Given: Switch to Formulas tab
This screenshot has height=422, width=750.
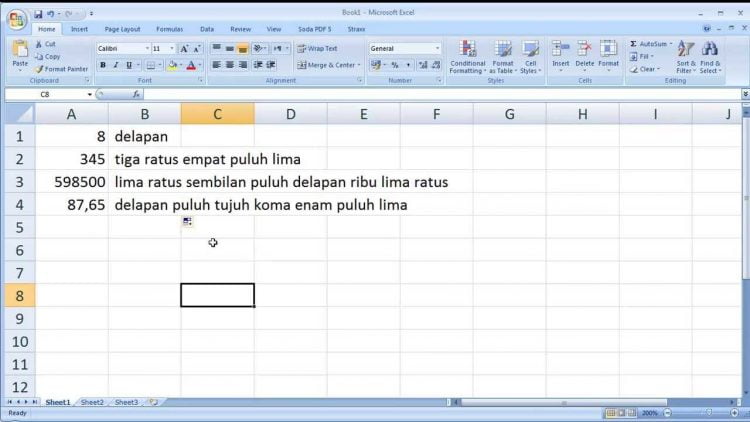Looking at the screenshot, I should pyautogui.click(x=169, y=29).
